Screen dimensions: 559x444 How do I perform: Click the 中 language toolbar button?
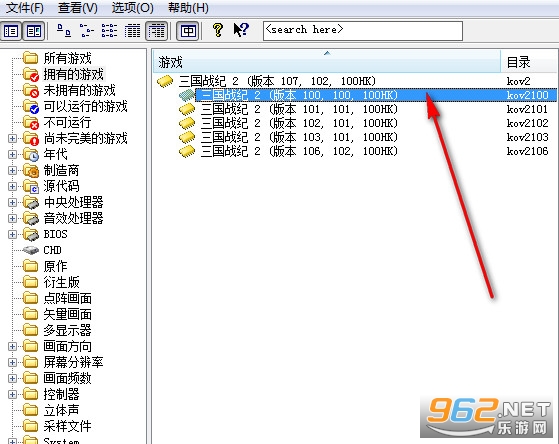pos(188,31)
